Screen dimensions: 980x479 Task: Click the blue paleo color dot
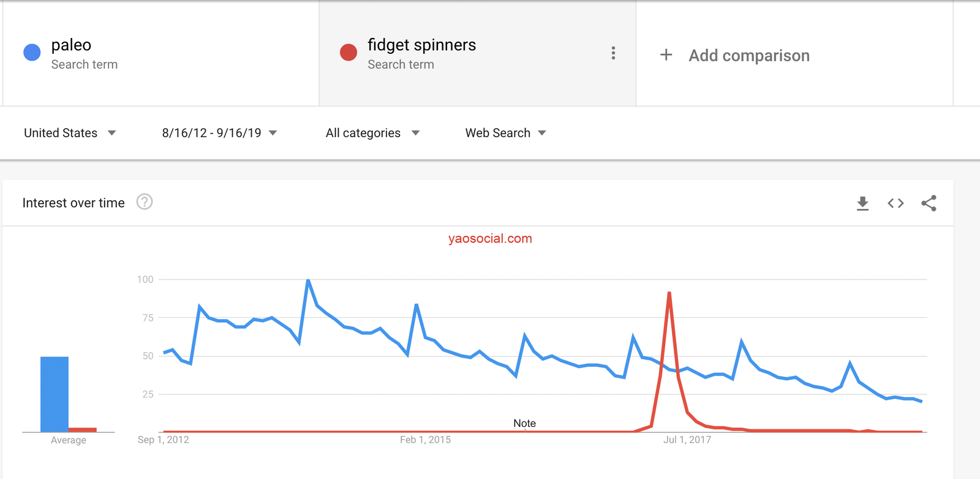coord(32,53)
